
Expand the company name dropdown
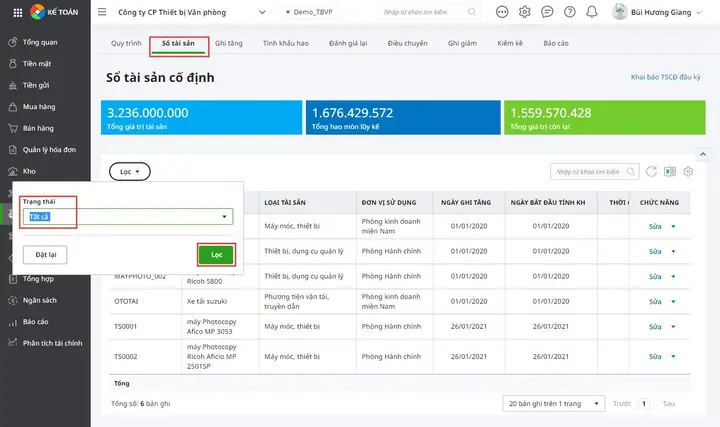point(262,12)
